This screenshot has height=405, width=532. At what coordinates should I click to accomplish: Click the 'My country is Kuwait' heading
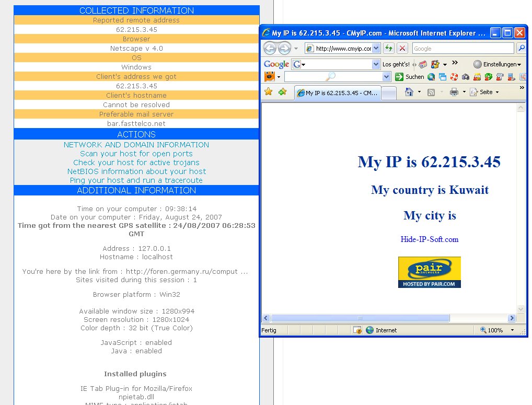click(430, 190)
